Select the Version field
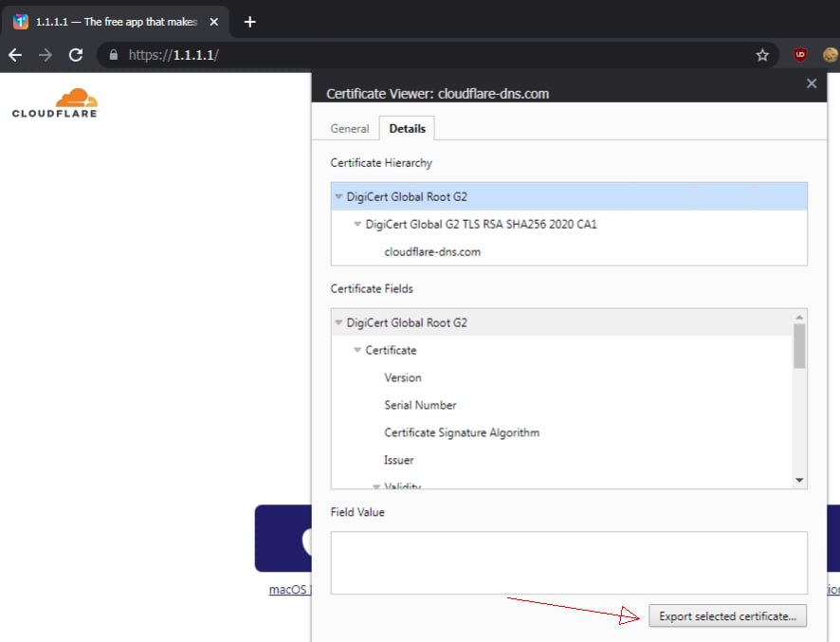The height and width of the screenshot is (642, 840). tap(561, 377)
